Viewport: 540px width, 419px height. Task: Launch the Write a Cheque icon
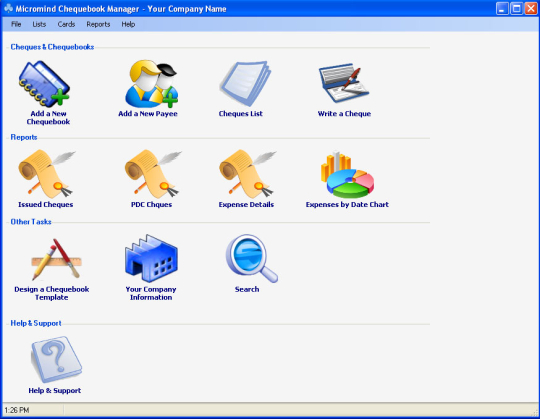tap(344, 83)
